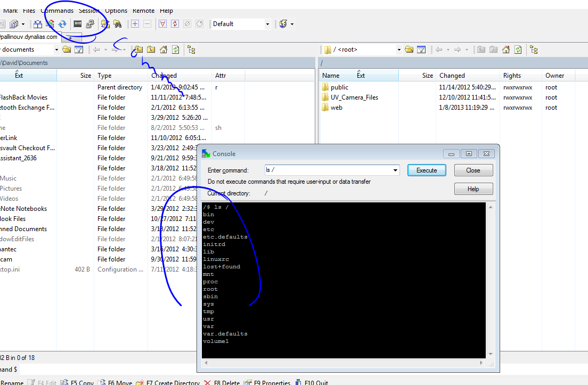Expand the Enter command history dropdown
This screenshot has height=385, width=588.
pyautogui.click(x=395, y=170)
